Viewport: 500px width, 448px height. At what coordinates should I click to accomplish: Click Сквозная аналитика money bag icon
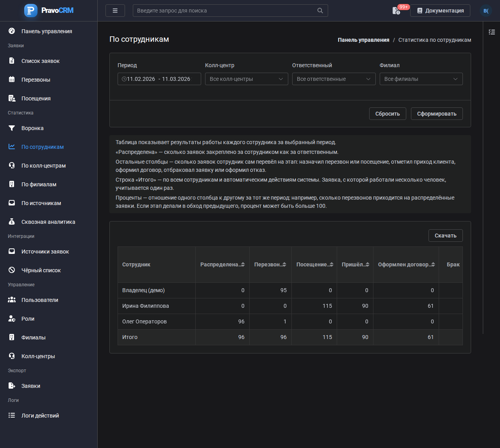coord(12,222)
